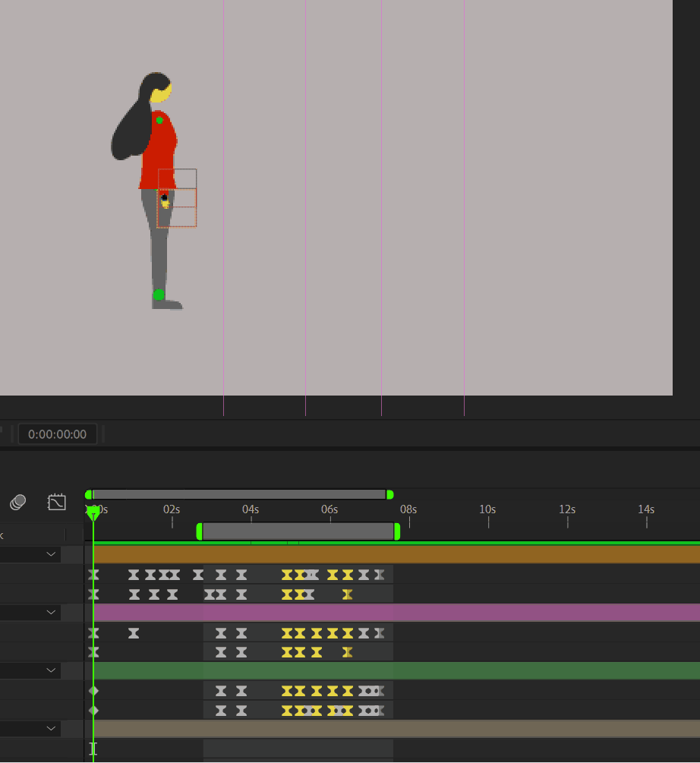Image resolution: width=700 pixels, height=763 pixels.
Task: Select the upper diamond keyframe under green layer
Action: [93, 690]
